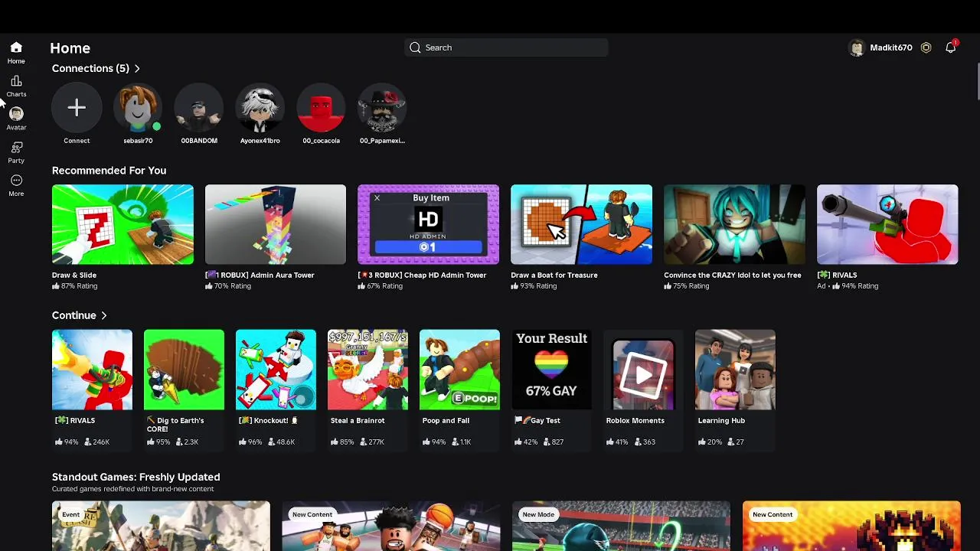Focus the Search input field
The height and width of the screenshot is (551, 980).
506,47
